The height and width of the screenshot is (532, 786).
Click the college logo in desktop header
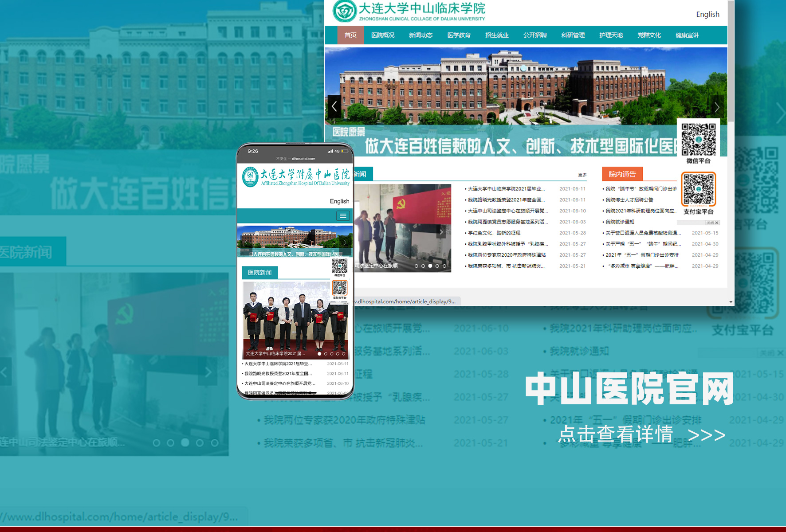345,11
